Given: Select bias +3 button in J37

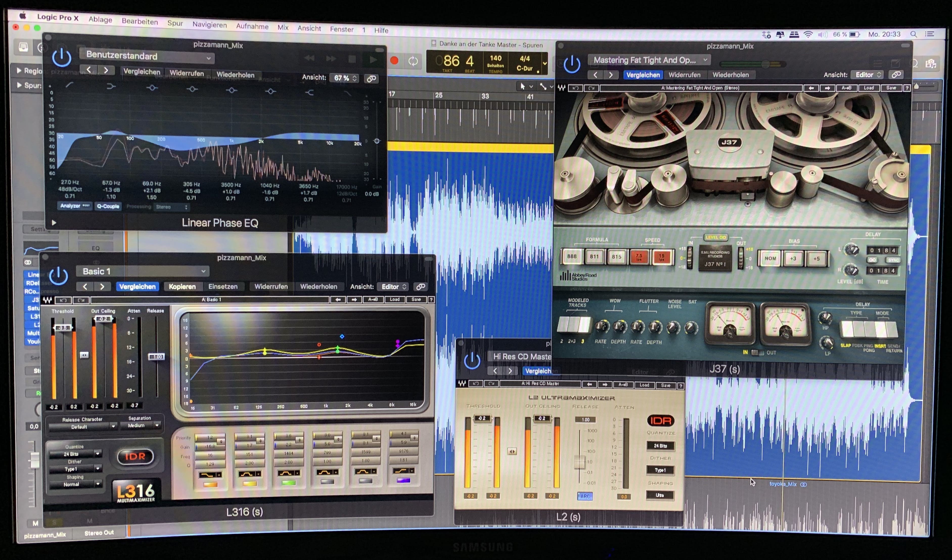Looking at the screenshot, I should point(793,259).
